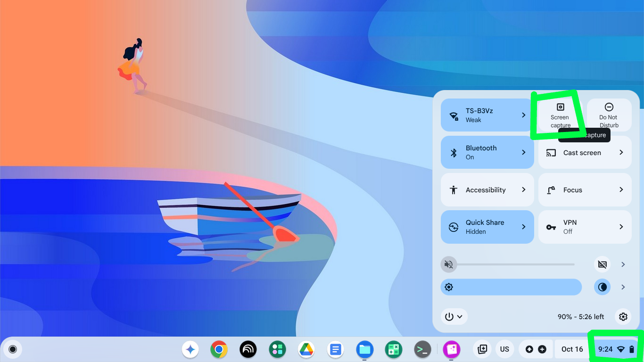
Task: Unmute the volume using the speaker icon
Action: (x=449, y=264)
